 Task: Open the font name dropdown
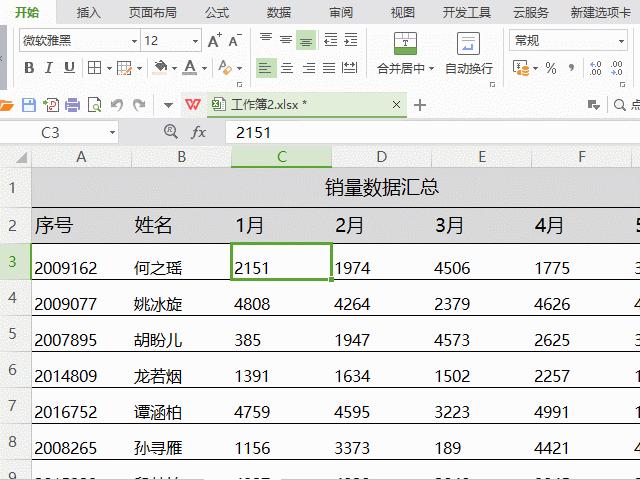tap(134, 41)
